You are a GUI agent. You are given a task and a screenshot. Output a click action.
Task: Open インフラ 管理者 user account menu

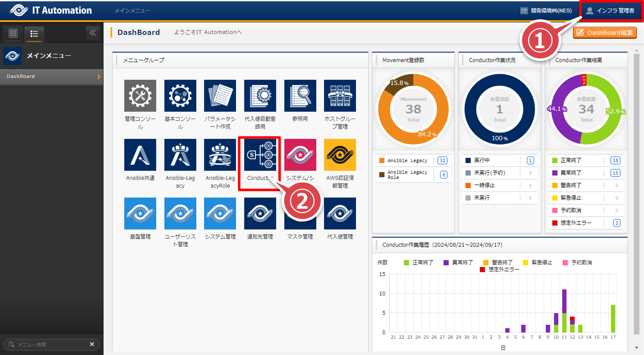coord(610,11)
